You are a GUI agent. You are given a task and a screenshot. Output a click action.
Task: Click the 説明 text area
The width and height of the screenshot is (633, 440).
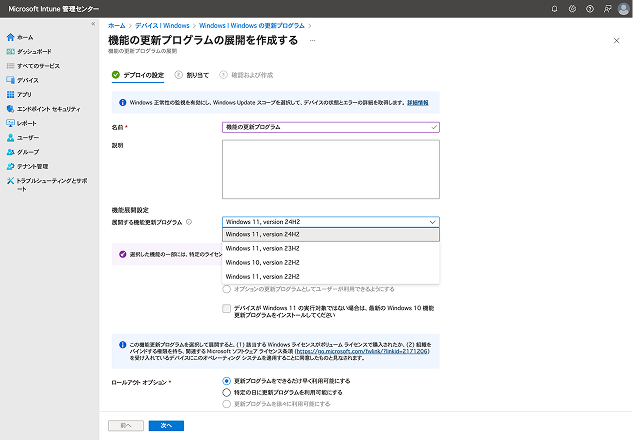(x=331, y=169)
